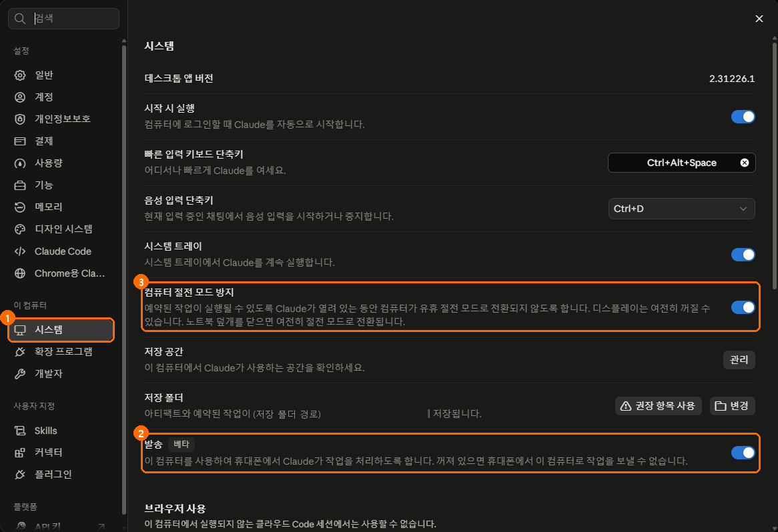The height and width of the screenshot is (532, 778).
Task: Select 확장 프로그램 in sidebar
Action: (x=61, y=351)
